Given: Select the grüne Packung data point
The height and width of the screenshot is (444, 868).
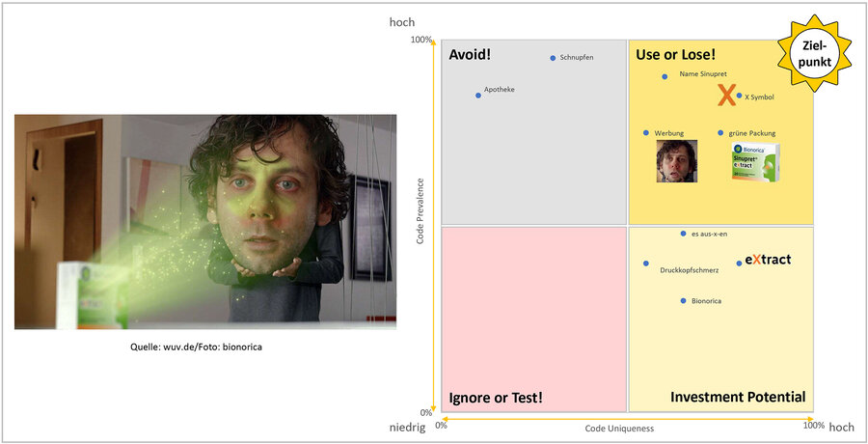Looking at the screenshot, I should [720, 133].
